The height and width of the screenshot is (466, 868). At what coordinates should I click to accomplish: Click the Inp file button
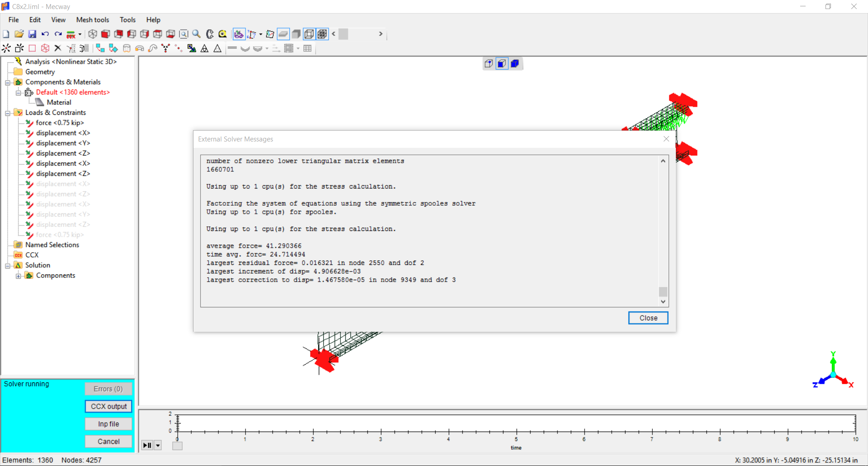[x=108, y=424]
